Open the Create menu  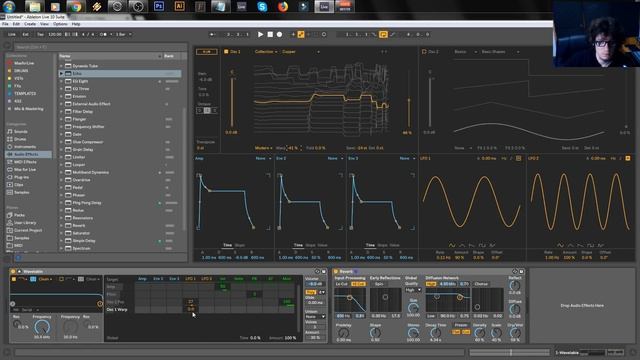pyautogui.click(x=30, y=24)
